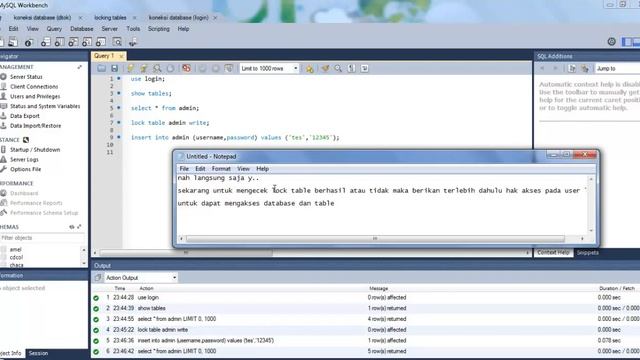Click the SQL editor horizontal scrollbar

pos(186,253)
